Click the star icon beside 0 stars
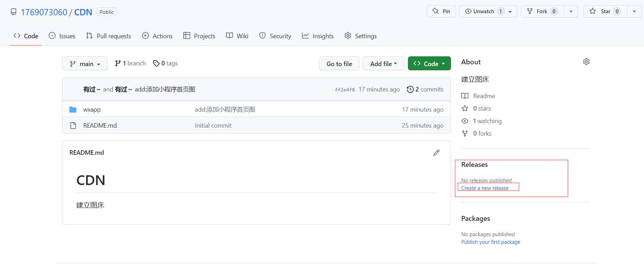Viewport: 644px width, 265px height. point(465,109)
